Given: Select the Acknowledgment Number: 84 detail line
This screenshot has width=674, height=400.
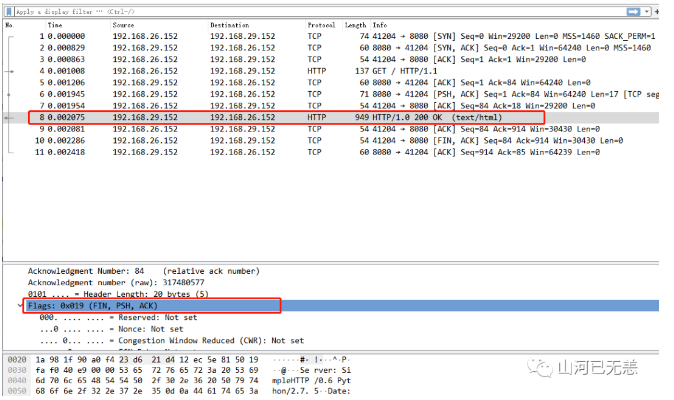Looking at the screenshot, I should point(144,272).
